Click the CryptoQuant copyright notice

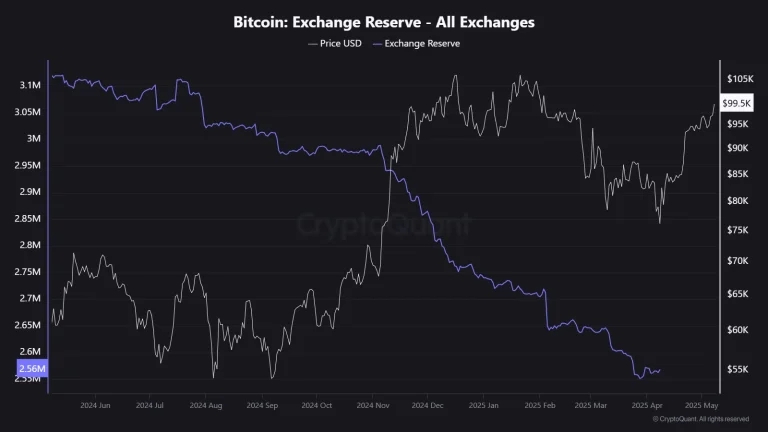click(x=701, y=419)
